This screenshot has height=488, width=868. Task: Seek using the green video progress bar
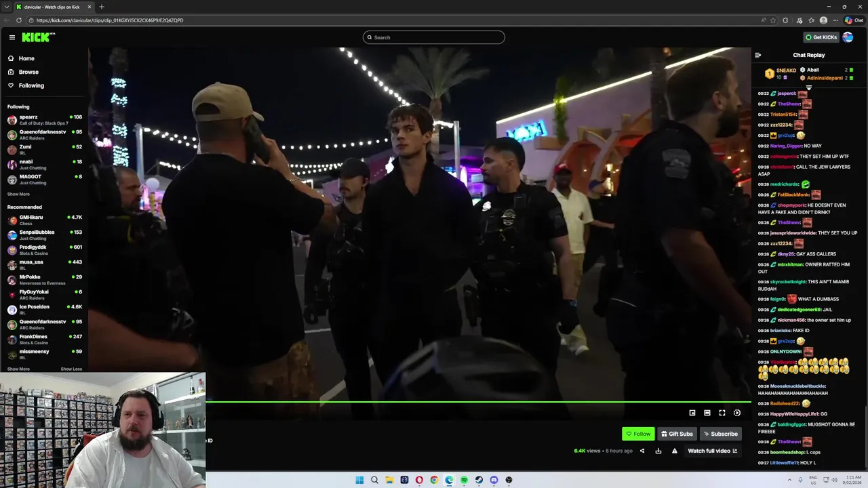tap(478, 402)
